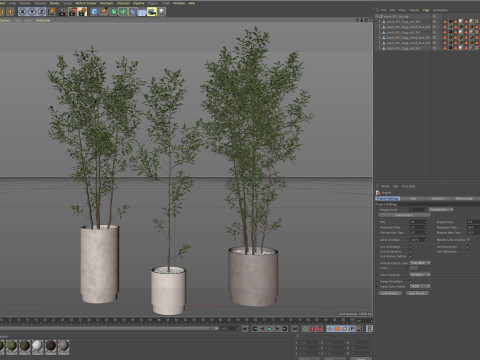Select the Spline Pen tool icon
This screenshot has width=480, height=360.
(104, 12)
